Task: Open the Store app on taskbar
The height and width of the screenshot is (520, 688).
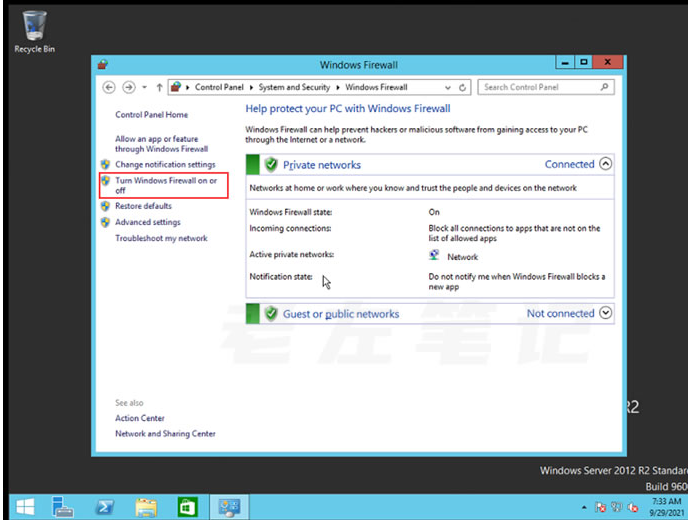Action: pyautogui.click(x=187, y=505)
